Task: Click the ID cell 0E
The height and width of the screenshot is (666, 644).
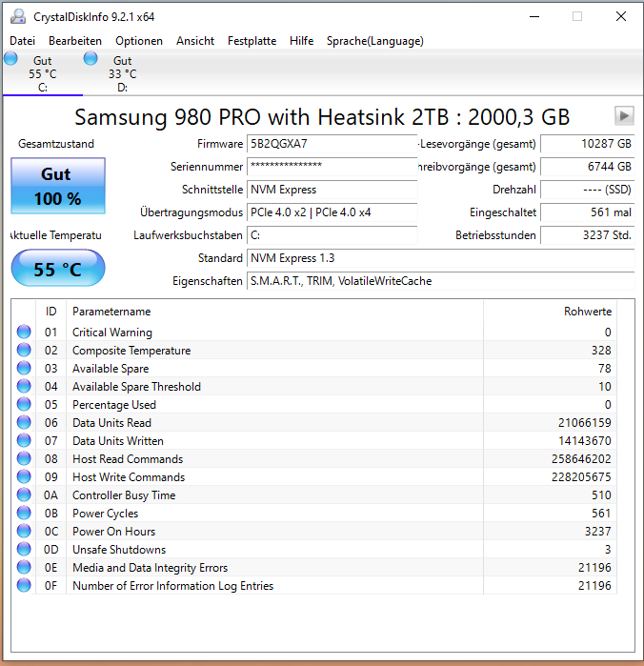Action: click(x=51, y=568)
